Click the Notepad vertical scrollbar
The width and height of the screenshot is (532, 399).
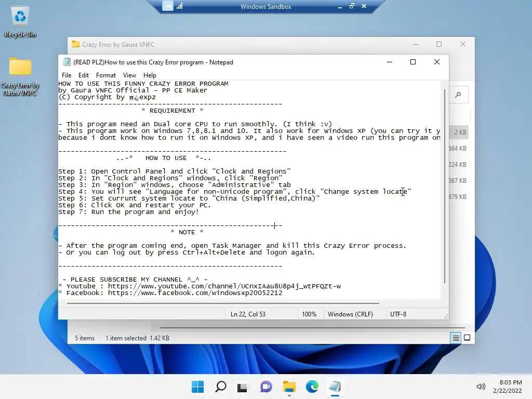[x=445, y=187]
